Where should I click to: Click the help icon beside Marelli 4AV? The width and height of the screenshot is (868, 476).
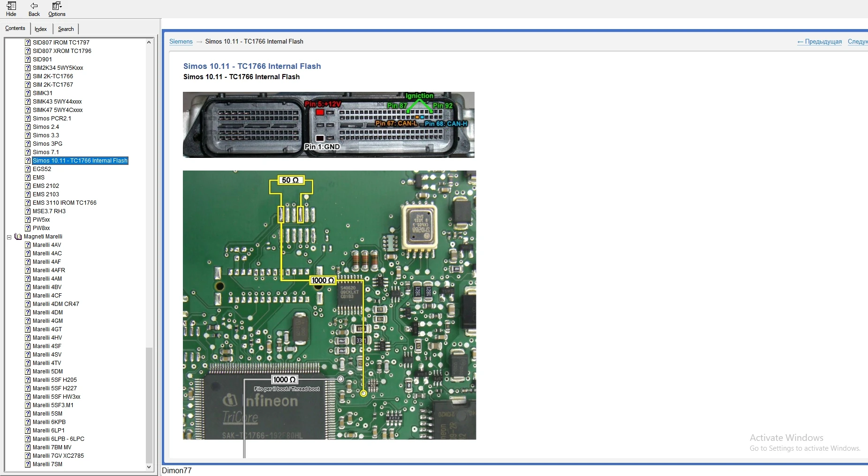click(x=28, y=245)
